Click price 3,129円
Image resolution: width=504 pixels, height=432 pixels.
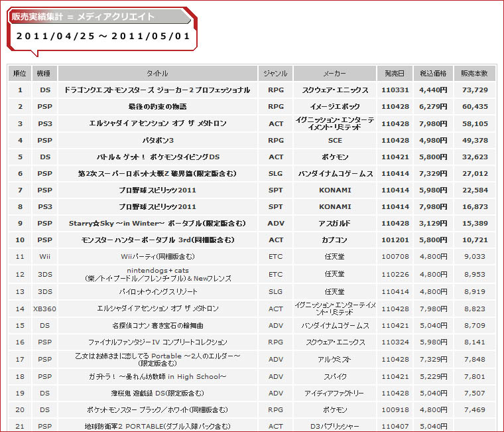[433, 223]
